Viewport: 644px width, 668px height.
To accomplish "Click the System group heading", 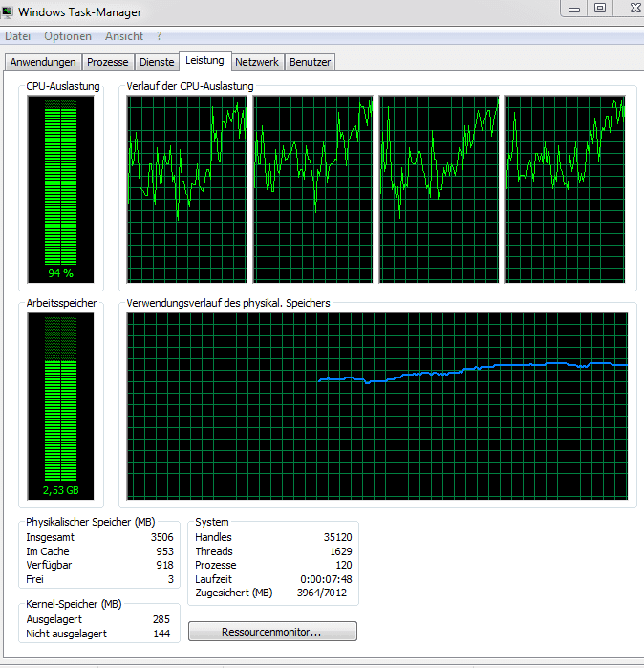I will [212, 522].
